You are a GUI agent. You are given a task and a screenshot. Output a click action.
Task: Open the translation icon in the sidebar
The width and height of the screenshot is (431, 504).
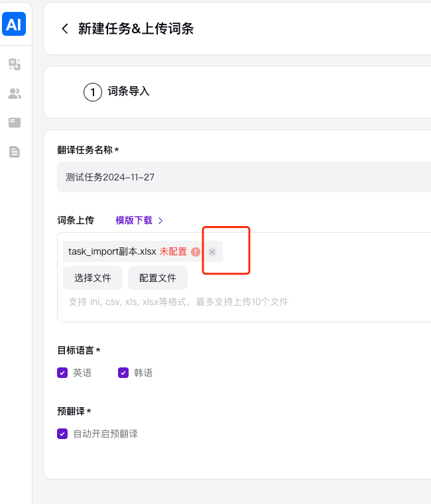click(14, 64)
